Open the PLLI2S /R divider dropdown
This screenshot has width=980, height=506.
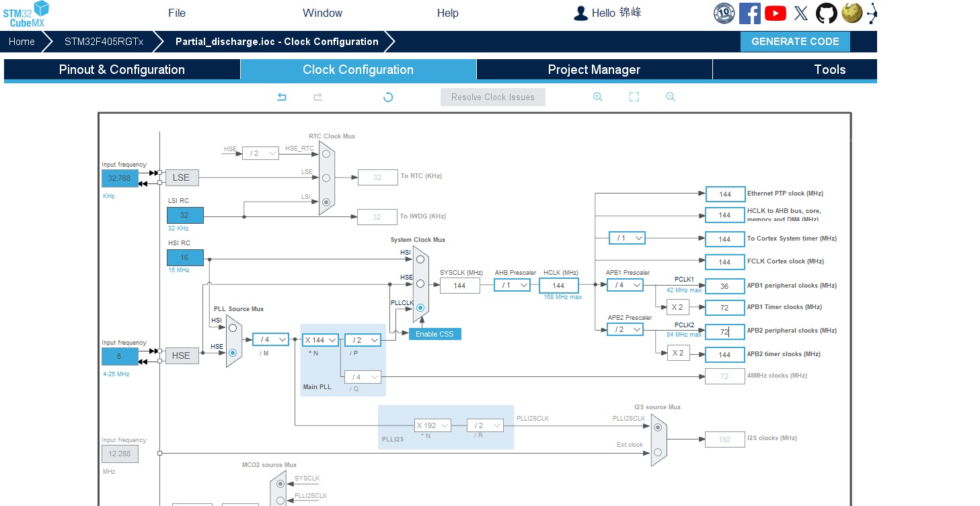[x=485, y=425]
